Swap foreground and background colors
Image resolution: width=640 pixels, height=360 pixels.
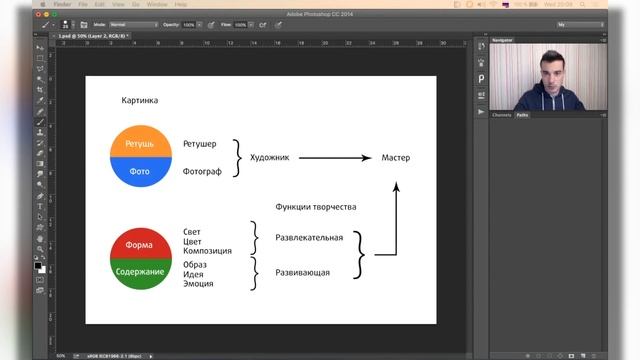pyautogui.click(x=43, y=258)
